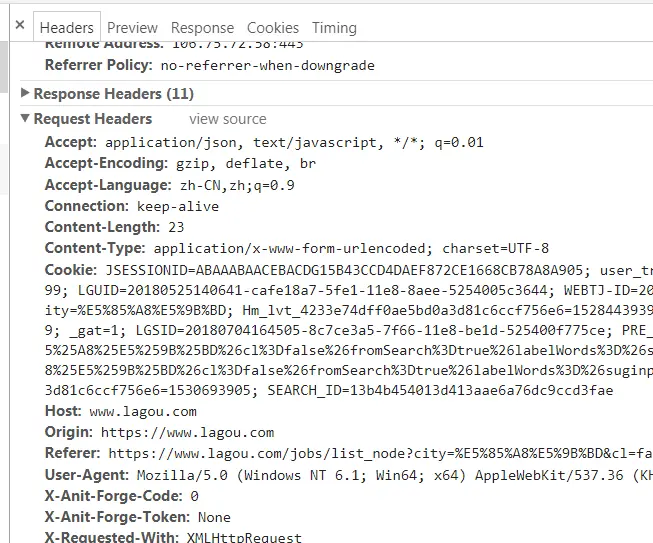
Task: Click the LGSID cookie text
Action: 374,331
